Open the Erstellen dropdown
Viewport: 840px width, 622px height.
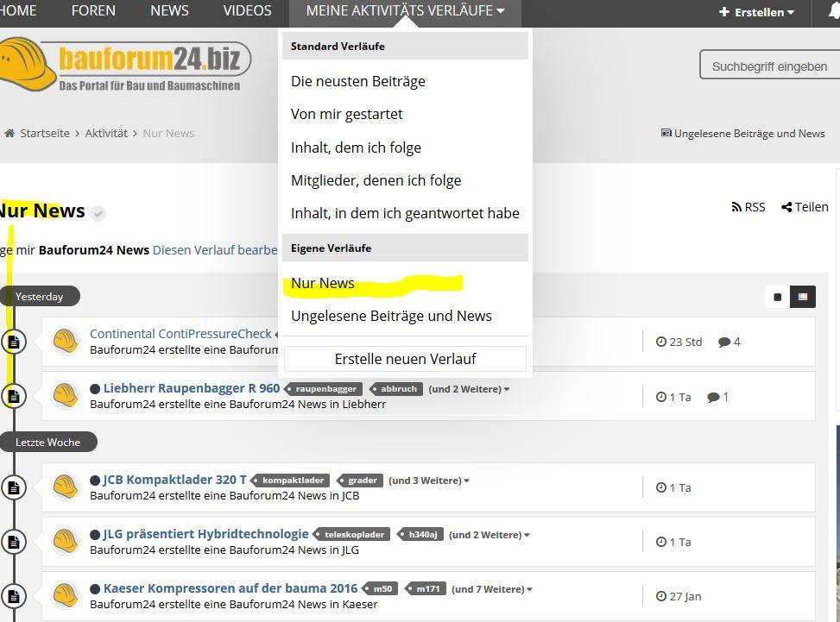[x=756, y=12]
